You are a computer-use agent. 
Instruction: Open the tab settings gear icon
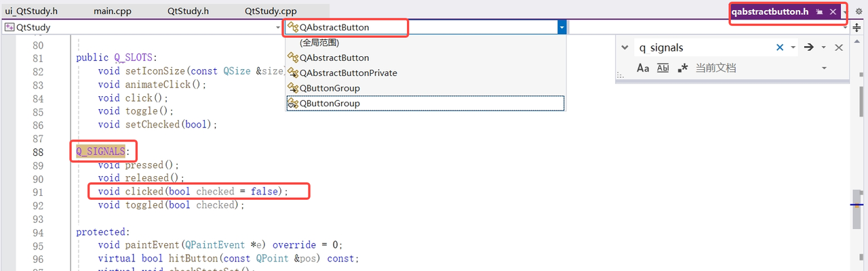859,12
